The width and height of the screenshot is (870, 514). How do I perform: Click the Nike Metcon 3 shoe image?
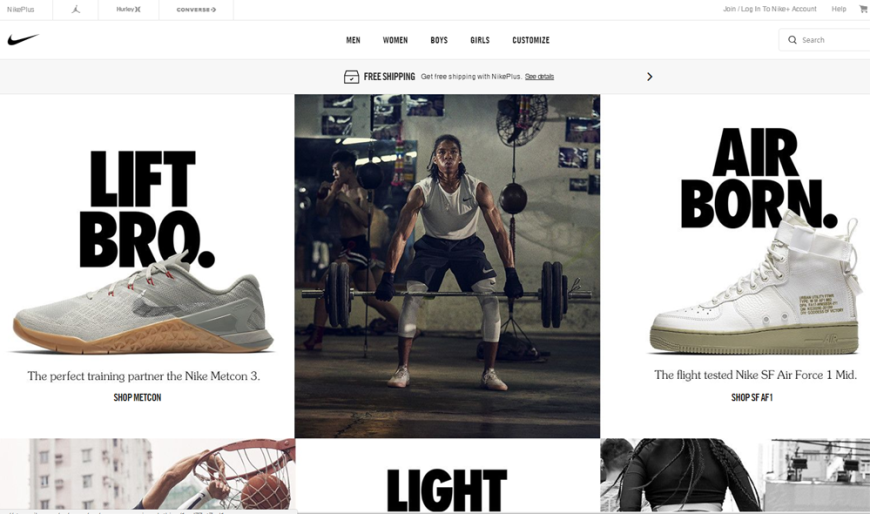(x=142, y=305)
